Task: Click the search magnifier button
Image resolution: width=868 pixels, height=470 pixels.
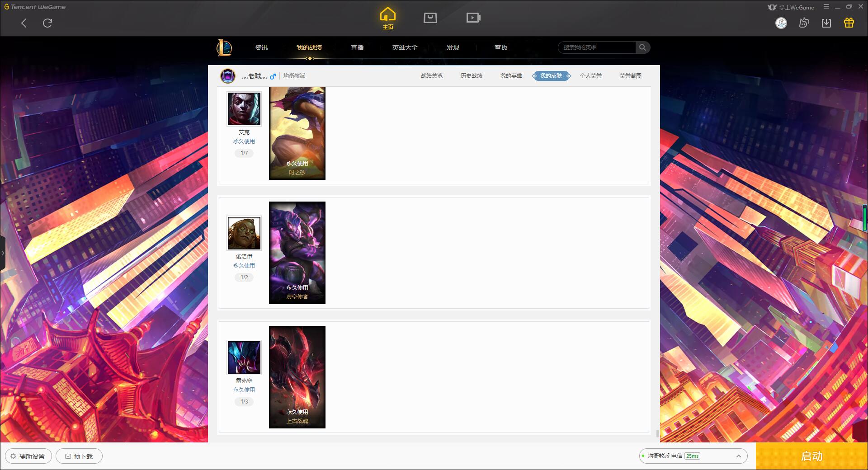Action: coord(642,47)
